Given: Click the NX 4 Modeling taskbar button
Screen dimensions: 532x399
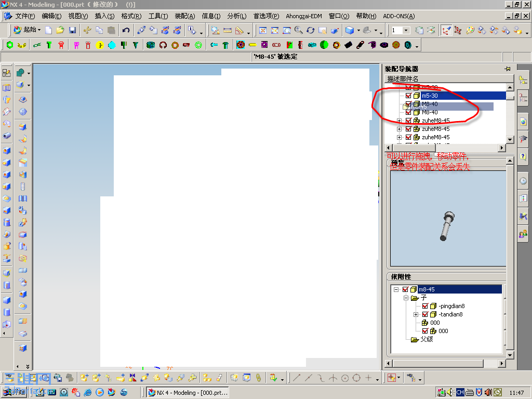Looking at the screenshot, I should click(x=188, y=393).
